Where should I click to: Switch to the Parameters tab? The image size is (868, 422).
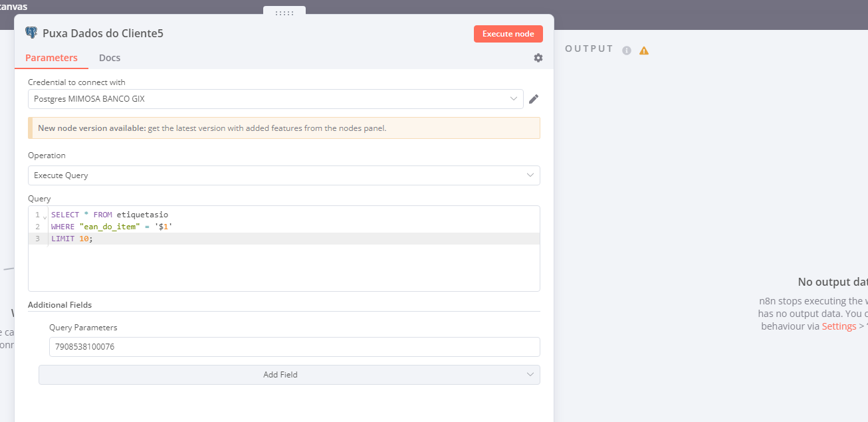coord(51,58)
